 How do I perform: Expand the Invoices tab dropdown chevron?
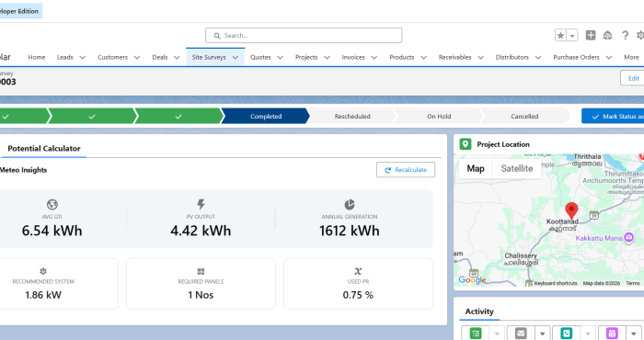(x=374, y=57)
